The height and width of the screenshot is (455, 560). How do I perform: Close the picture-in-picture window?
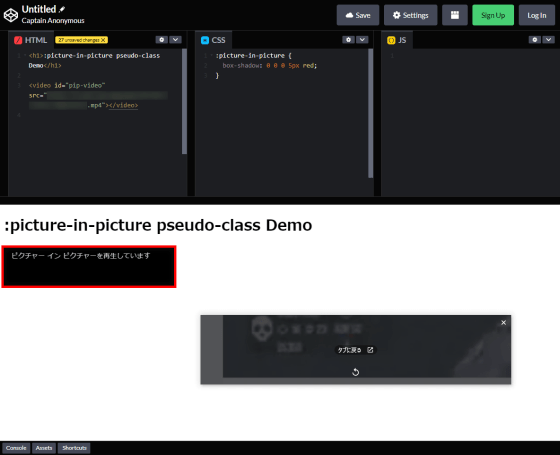coord(504,322)
